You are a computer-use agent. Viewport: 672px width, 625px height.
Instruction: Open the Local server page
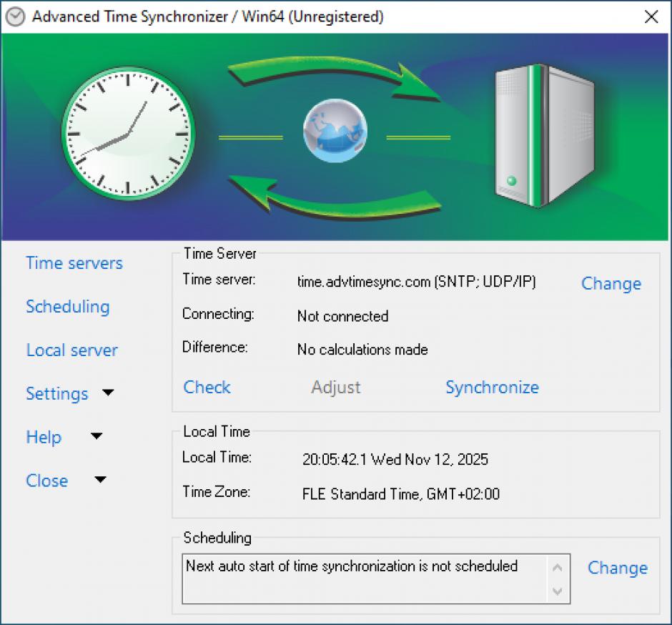click(71, 350)
